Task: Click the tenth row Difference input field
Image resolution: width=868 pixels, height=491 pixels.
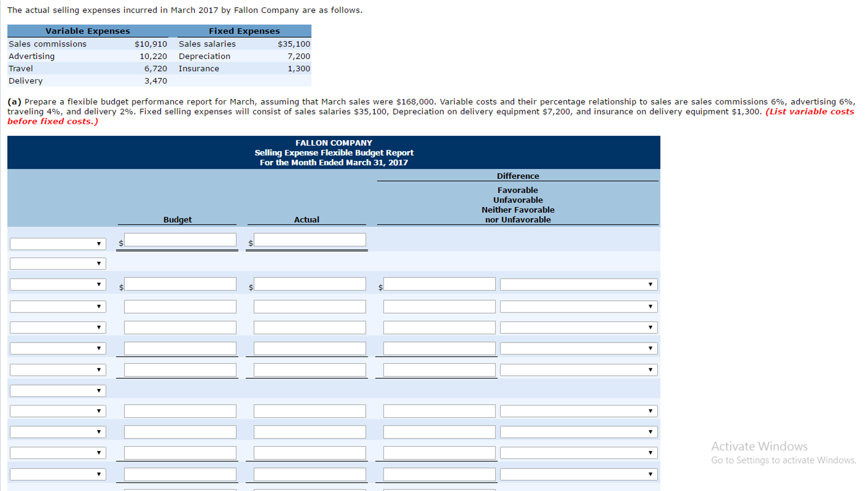Action: tap(440, 432)
